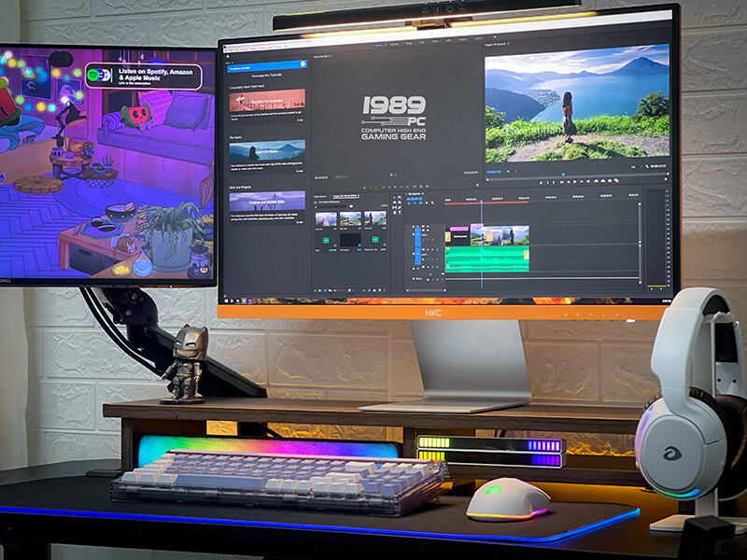
Task: Open the timeline display settings wrench
Action: tap(432, 203)
